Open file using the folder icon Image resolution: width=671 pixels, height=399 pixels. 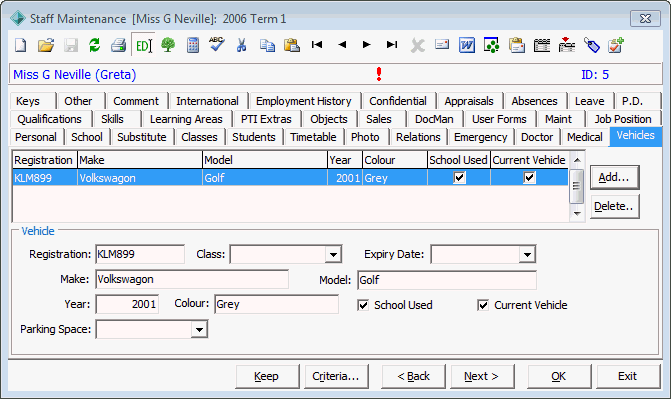[46, 45]
